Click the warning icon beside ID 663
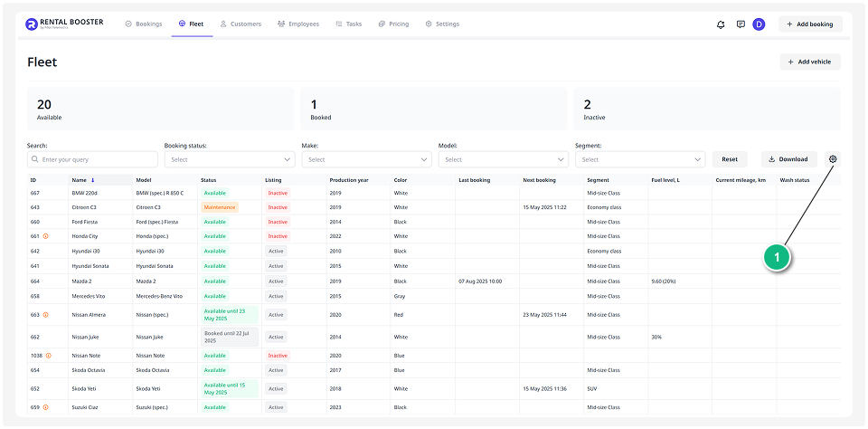 pos(45,315)
